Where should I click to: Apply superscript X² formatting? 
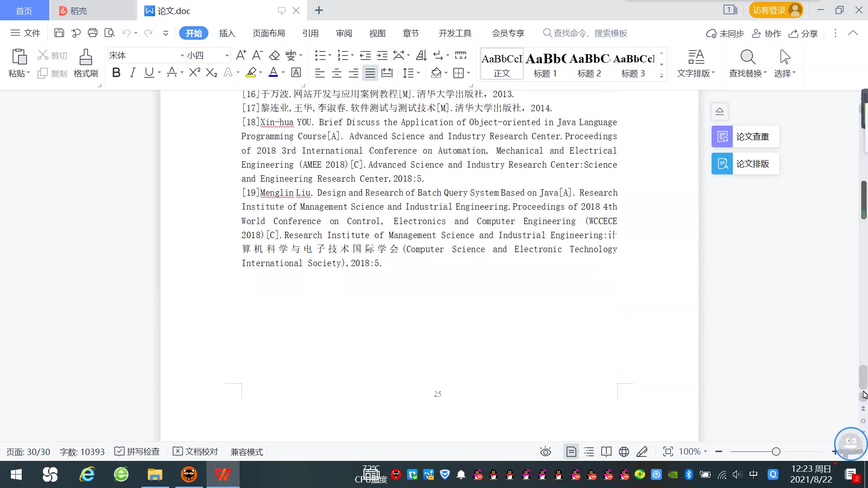point(194,72)
